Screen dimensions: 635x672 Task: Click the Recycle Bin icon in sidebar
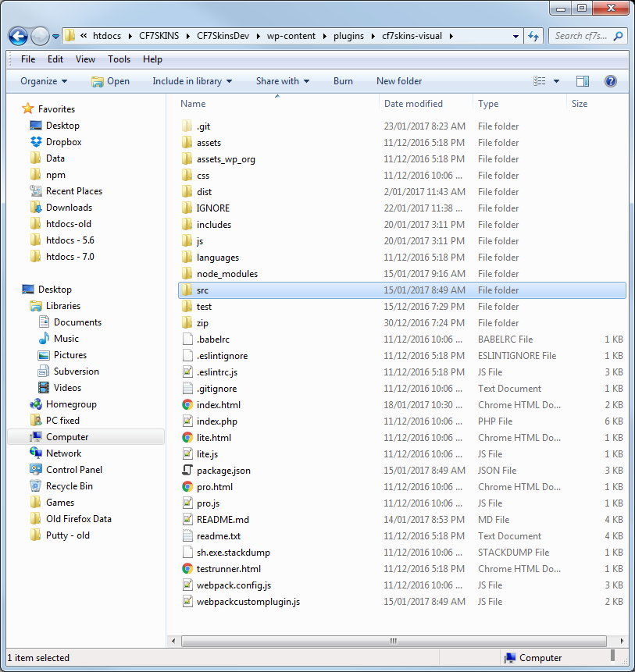(36, 486)
